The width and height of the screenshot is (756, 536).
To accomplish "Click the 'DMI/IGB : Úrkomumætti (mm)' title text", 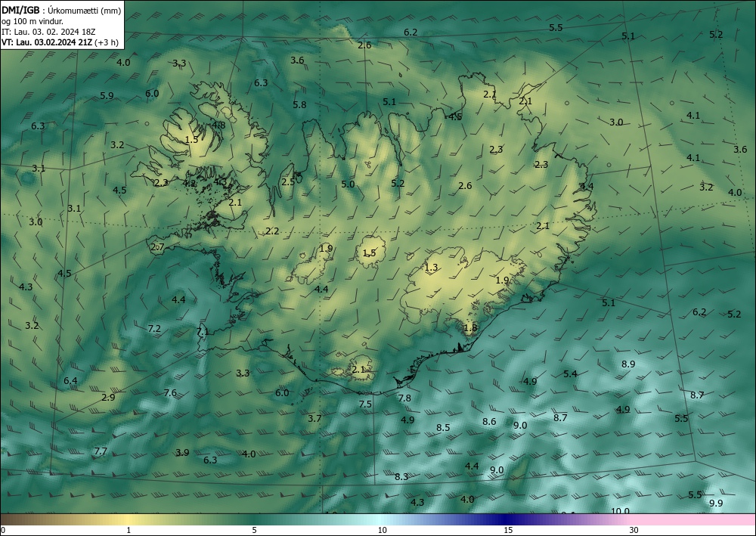I will pos(61,10).
